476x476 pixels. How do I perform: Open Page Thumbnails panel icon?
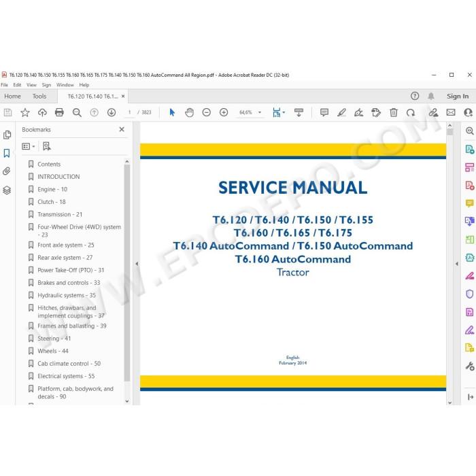7,135
